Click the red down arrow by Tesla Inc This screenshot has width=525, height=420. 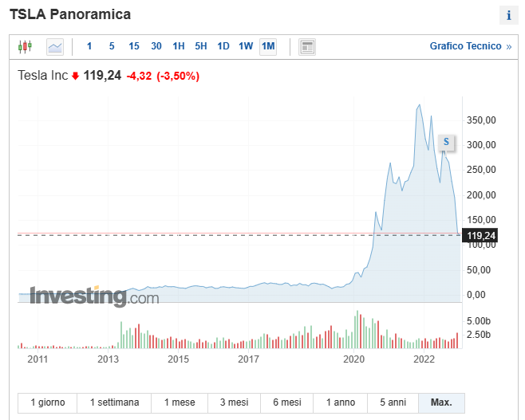pyautogui.click(x=76, y=77)
